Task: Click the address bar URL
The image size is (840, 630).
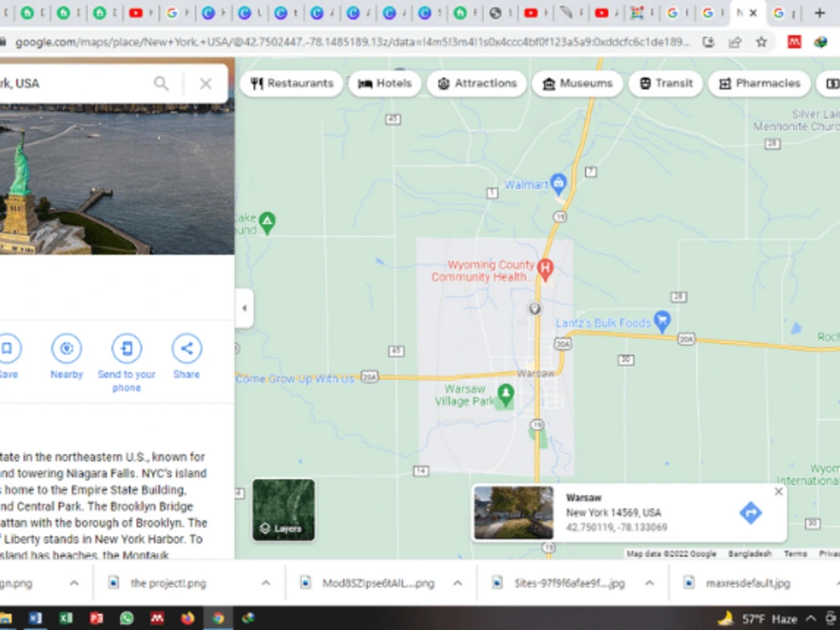Action: 353,42
